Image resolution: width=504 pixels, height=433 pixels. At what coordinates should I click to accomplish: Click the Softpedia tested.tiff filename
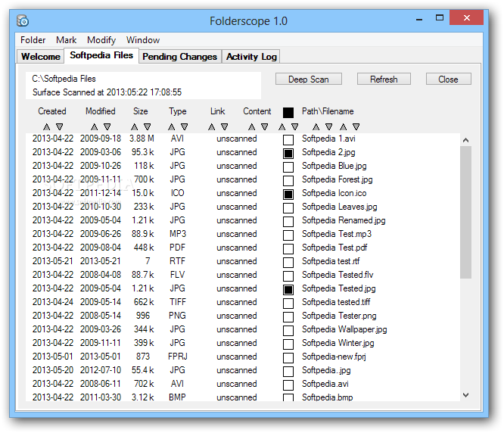point(336,302)
